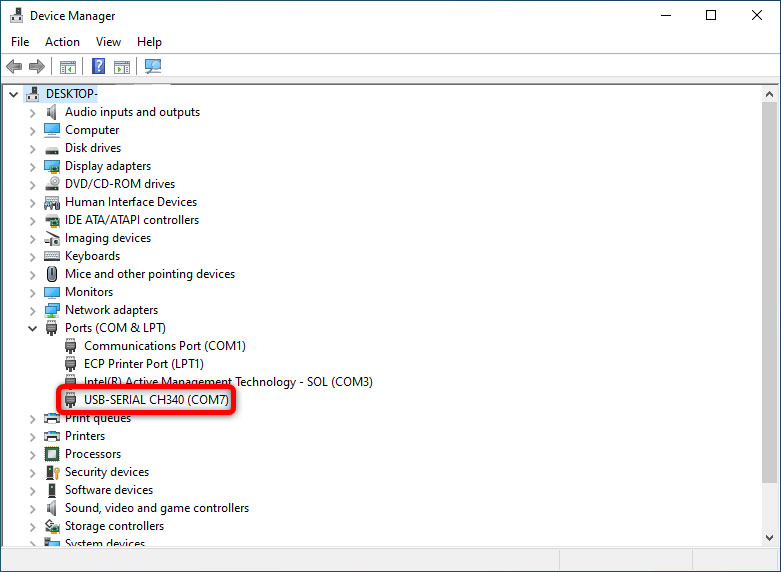The height and width of the screenshot is (572, 781).
Task: Click the Show/Hide Console Tree icon
Action: [x=68, y=67]
